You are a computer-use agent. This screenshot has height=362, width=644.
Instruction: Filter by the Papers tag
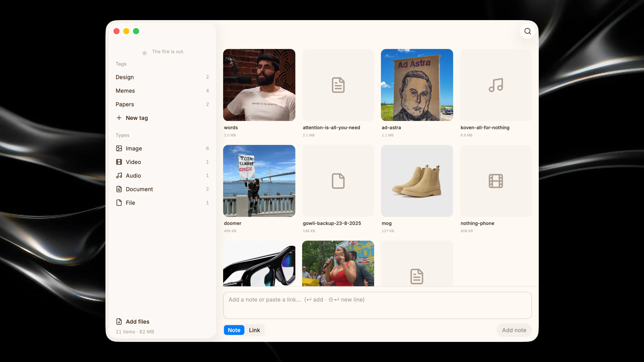point(162,104)
